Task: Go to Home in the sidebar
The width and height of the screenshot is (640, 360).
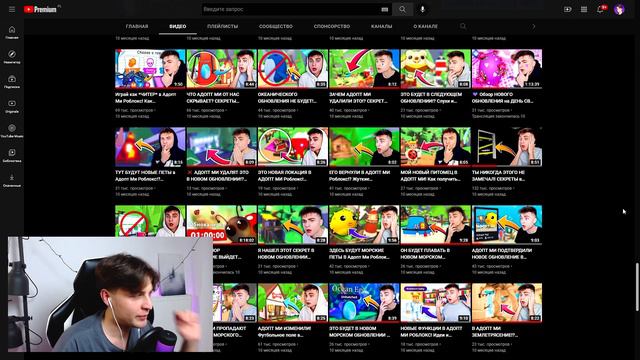Action: [12, 32]
